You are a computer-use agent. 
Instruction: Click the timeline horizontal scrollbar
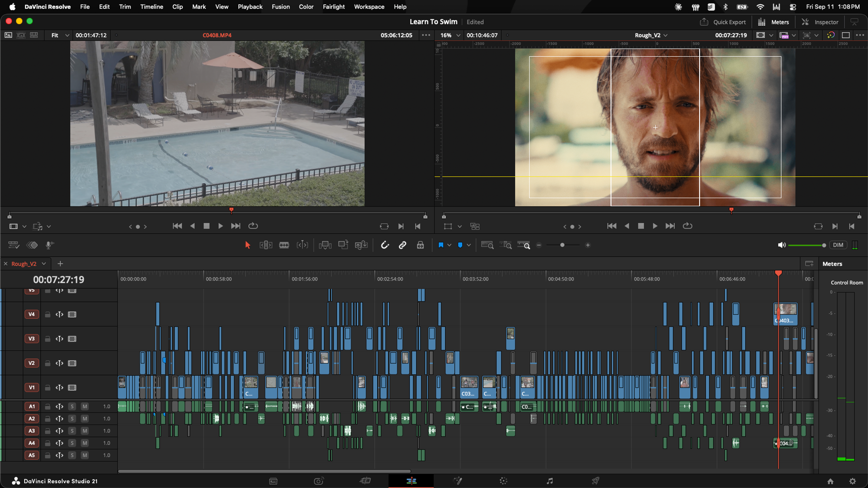[x=264, y=471]
